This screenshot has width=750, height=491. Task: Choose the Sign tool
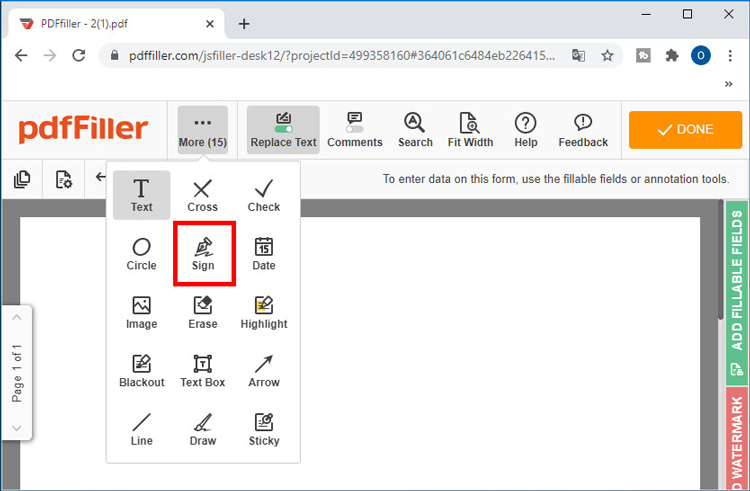point(203,254)
